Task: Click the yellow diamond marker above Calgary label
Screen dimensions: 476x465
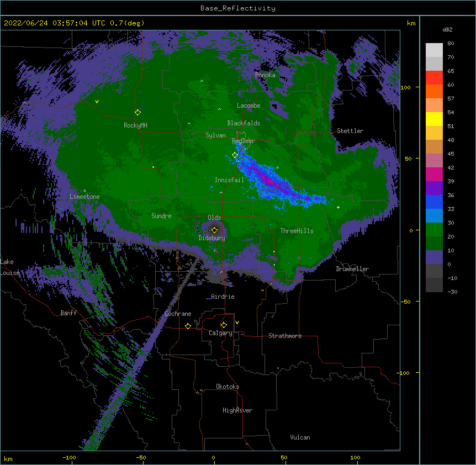Action: point(224,325)
